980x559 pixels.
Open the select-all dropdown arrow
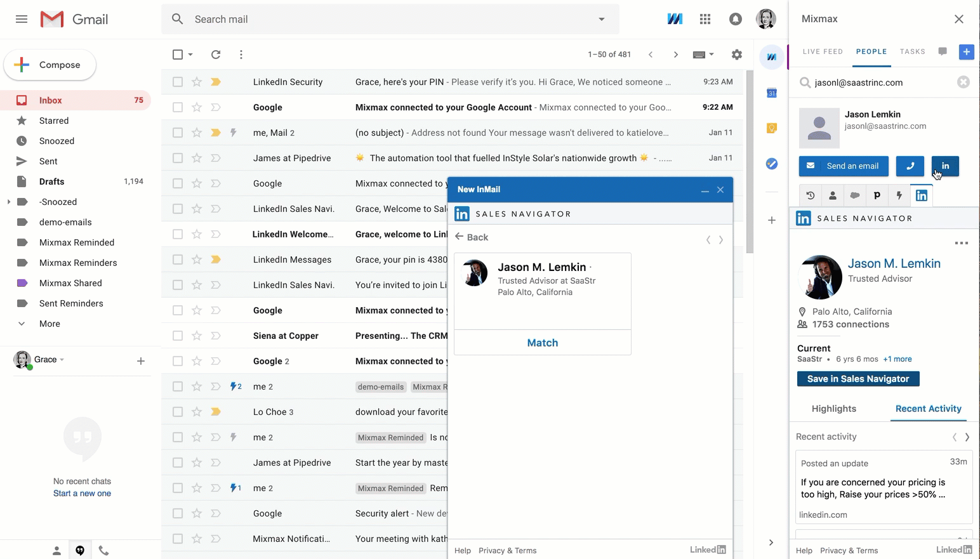pos(190,55)
